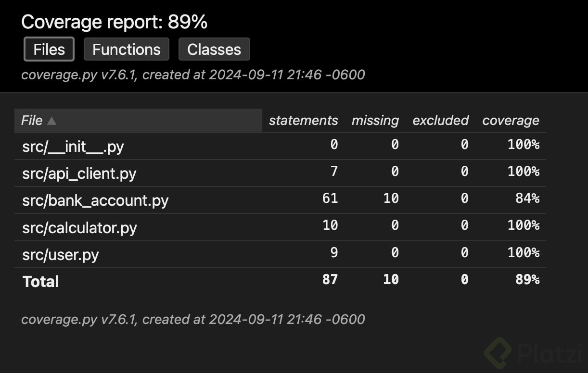This screenshot has width=588, height=373.
Task: Switch to the Functions tab
Action: tap(127, 50)
